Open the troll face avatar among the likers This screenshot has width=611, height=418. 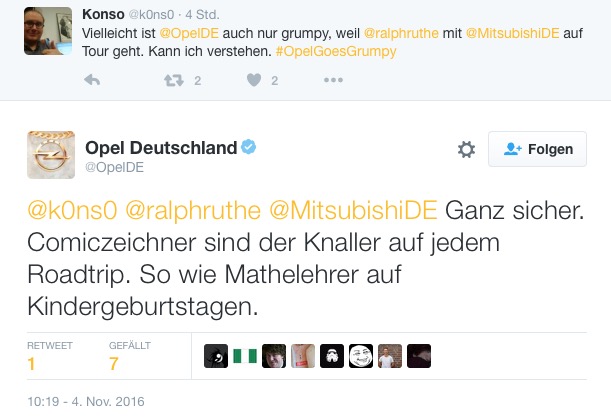tap(361, 356)
